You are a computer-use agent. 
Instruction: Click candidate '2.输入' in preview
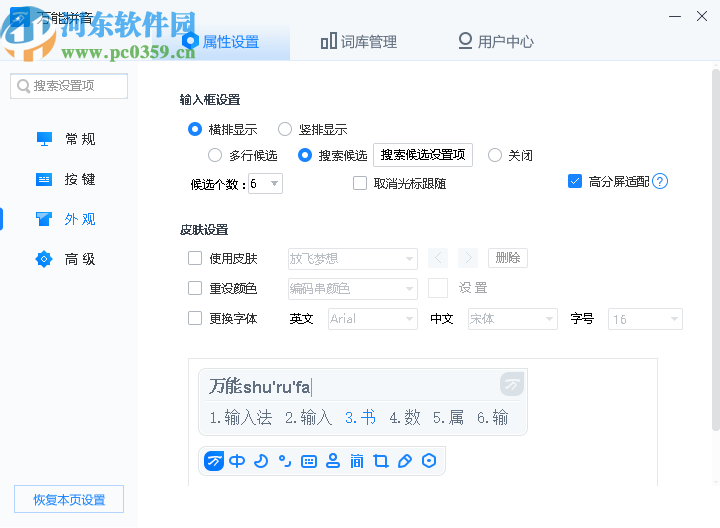(x=309, y=418)
